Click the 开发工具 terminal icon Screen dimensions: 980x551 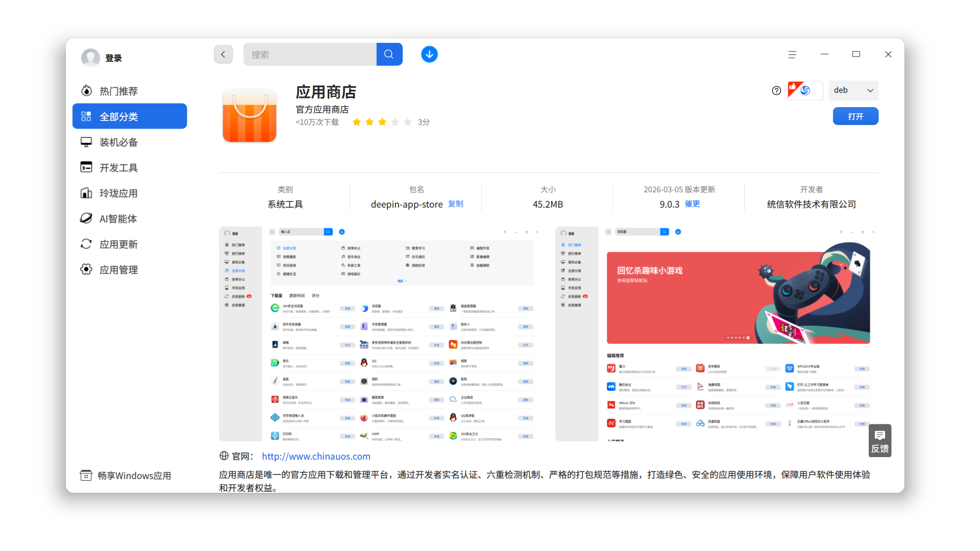pyautogui.click(x=86, y=167)
